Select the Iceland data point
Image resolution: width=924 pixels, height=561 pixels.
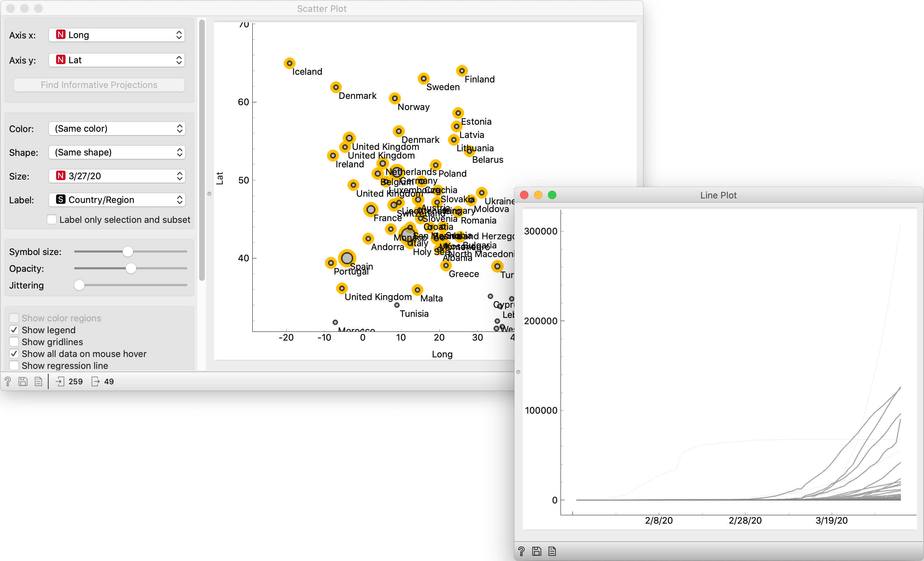coord(289,63)
